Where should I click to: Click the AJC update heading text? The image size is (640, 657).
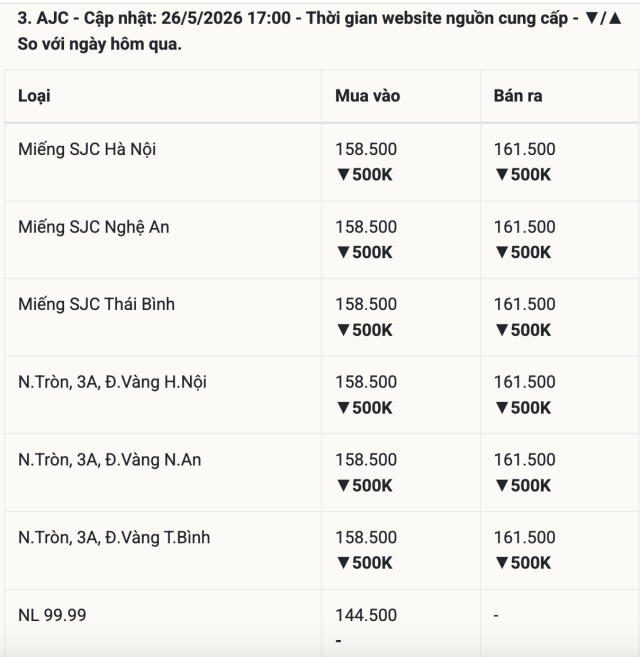319,31
